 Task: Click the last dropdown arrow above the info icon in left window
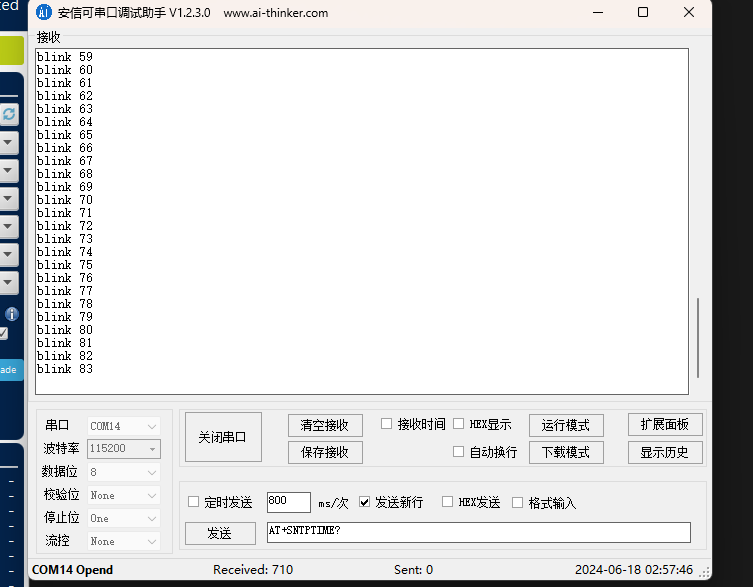point(8,282)
